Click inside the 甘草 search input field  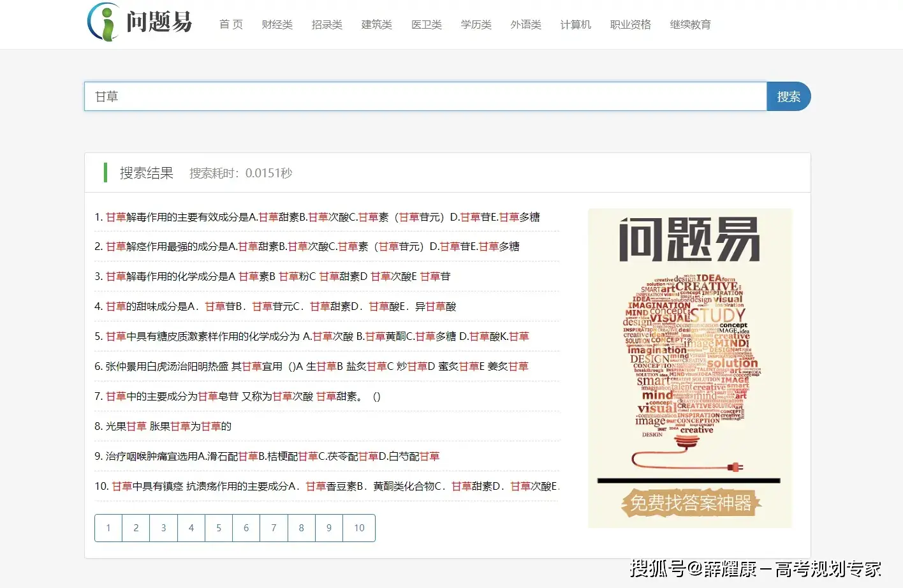(x=383, y=96)
